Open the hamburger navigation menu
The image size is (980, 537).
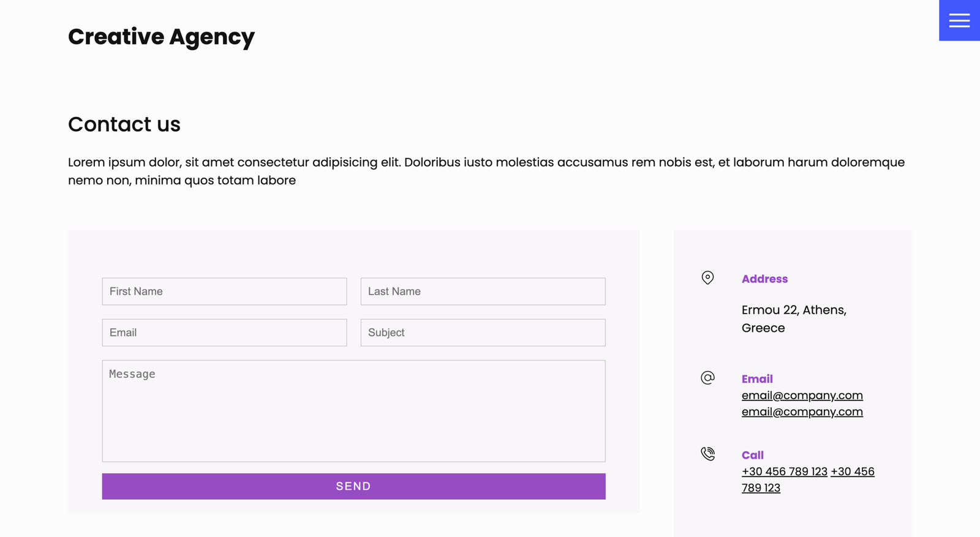pyautogui.click(x=959, y=21)
